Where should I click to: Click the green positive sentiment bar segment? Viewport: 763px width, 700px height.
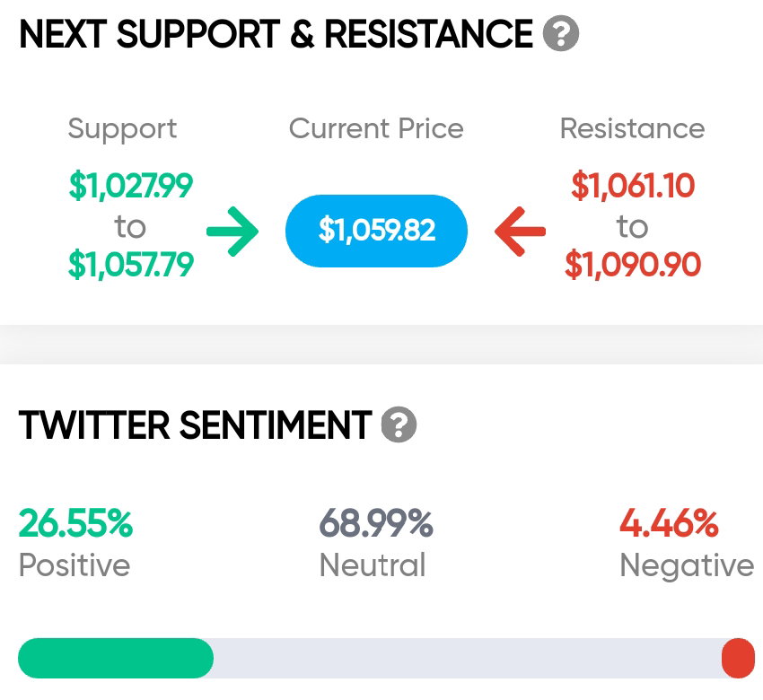116,658
